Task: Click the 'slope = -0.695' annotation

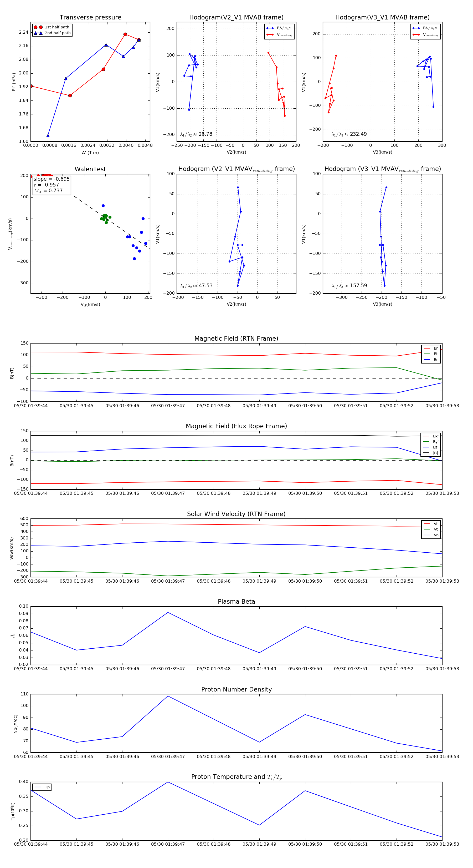Action: [x=52, y=179]
